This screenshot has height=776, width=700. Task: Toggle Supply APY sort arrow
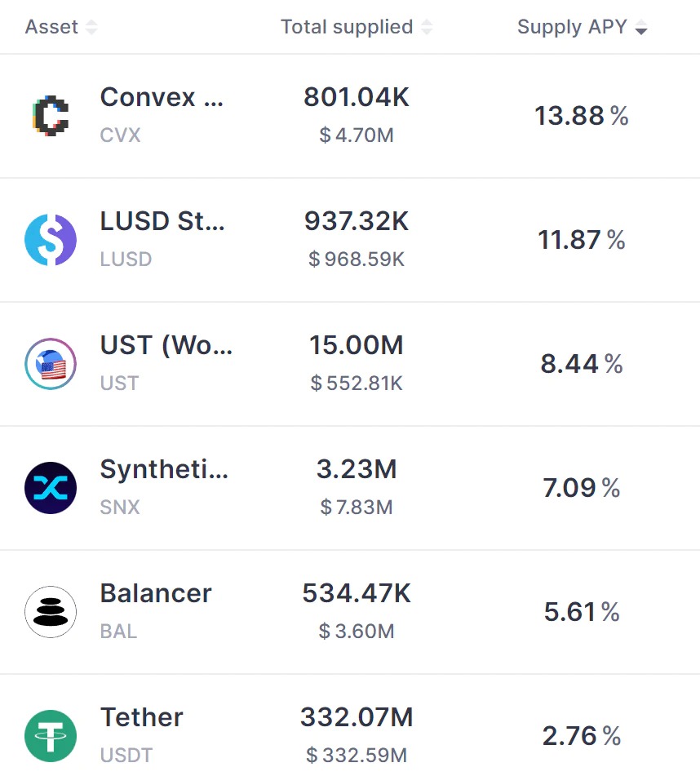tap(641, 29)
